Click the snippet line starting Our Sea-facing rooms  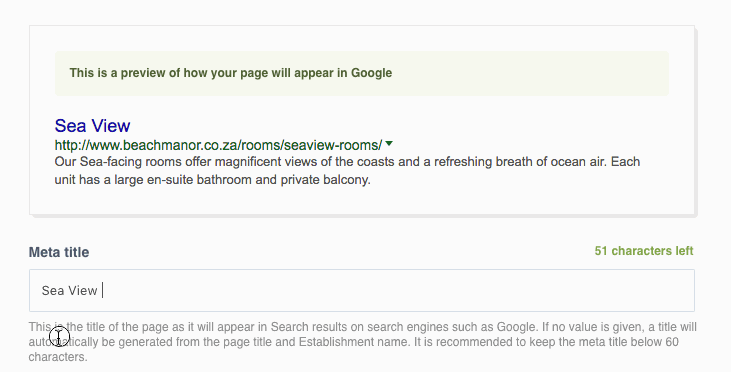coord(347,162)
